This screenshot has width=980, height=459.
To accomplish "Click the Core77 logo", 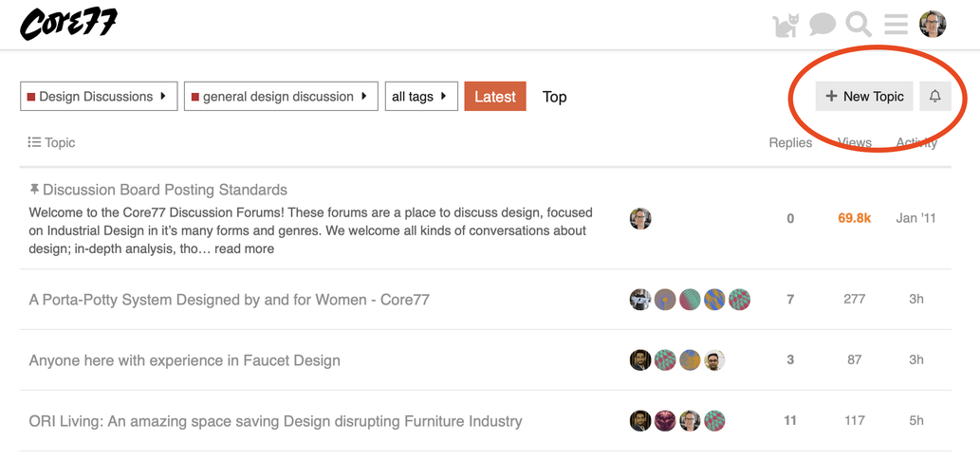I will [x=68, y=25].
